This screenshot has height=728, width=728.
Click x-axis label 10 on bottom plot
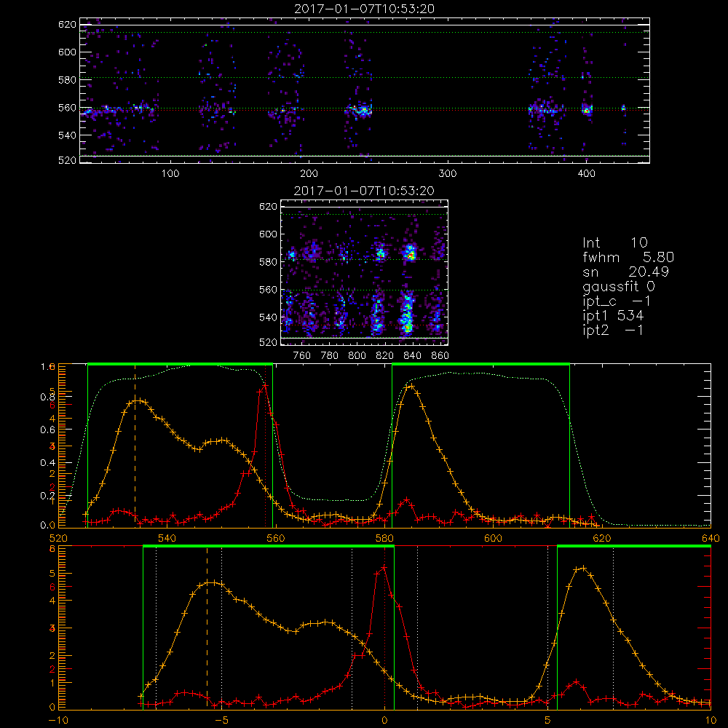coord(711,721)
